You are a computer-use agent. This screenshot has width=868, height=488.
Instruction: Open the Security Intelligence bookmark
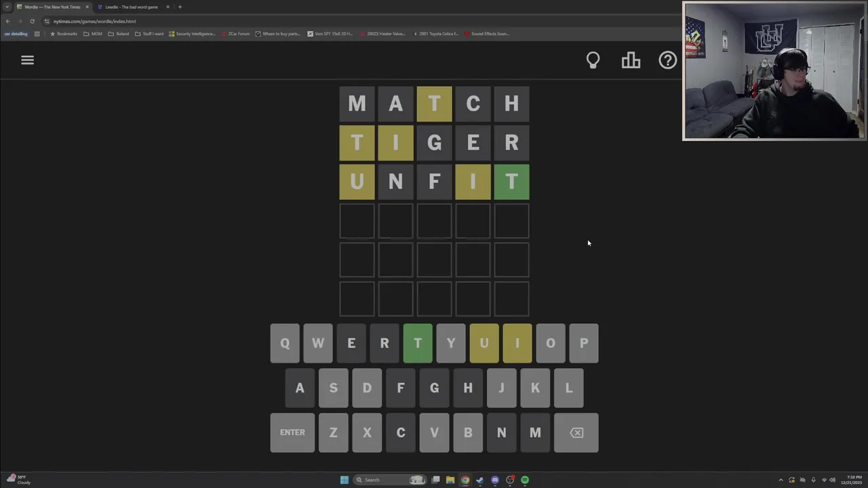(x=192, y=34)
